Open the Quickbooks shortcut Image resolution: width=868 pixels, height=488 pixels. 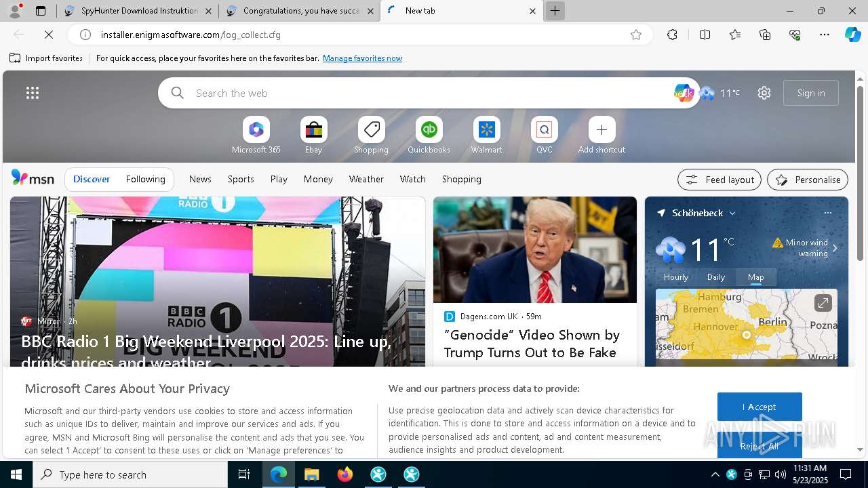point(429,136)
